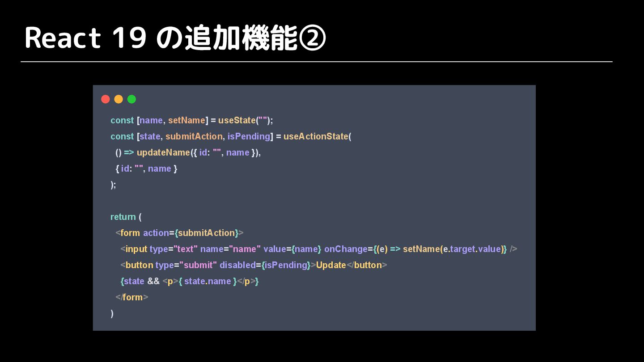Click 'action={submitAction}' in form tag
Viewport: 644px width, 362px height.
(191, 233)
